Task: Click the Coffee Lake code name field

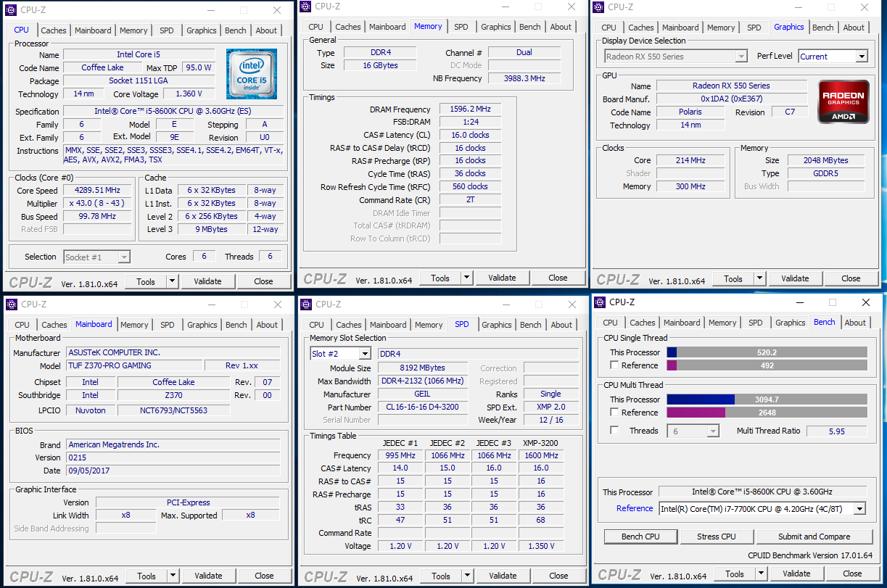Action: [x=103, y=67]
